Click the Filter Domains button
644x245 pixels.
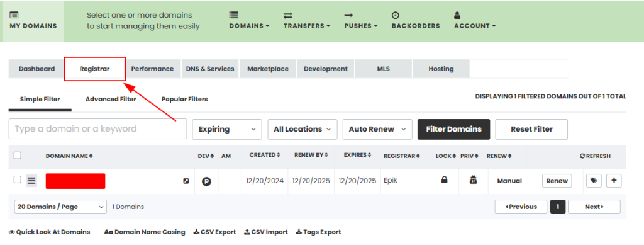click(454, 129)
